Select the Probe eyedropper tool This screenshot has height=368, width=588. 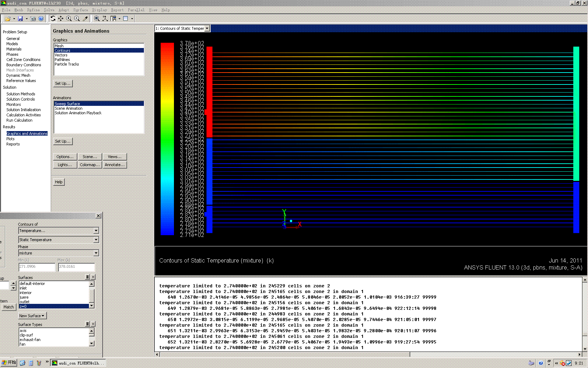[x=85, y=19]
